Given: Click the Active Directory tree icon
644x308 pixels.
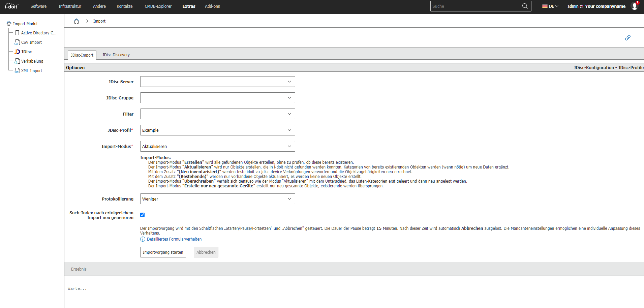Looking at the screenshot, I should [x=17, y=33].
